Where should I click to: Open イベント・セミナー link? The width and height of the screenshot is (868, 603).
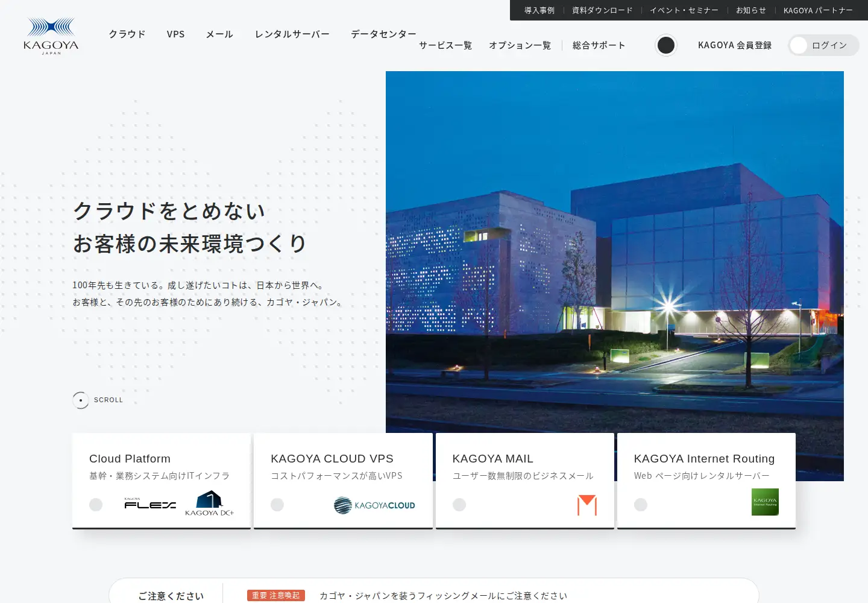point(684,10)
